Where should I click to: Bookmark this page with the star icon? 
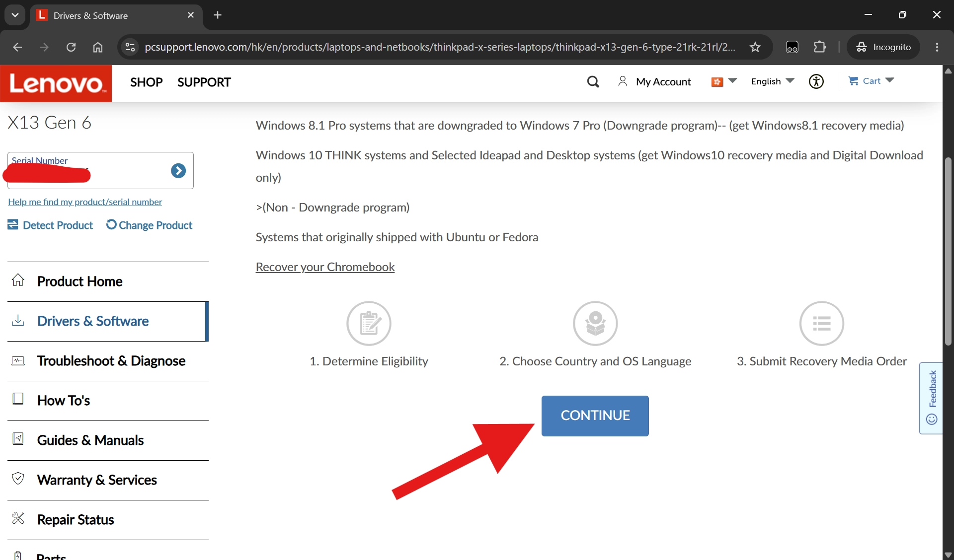coord(755,47)
